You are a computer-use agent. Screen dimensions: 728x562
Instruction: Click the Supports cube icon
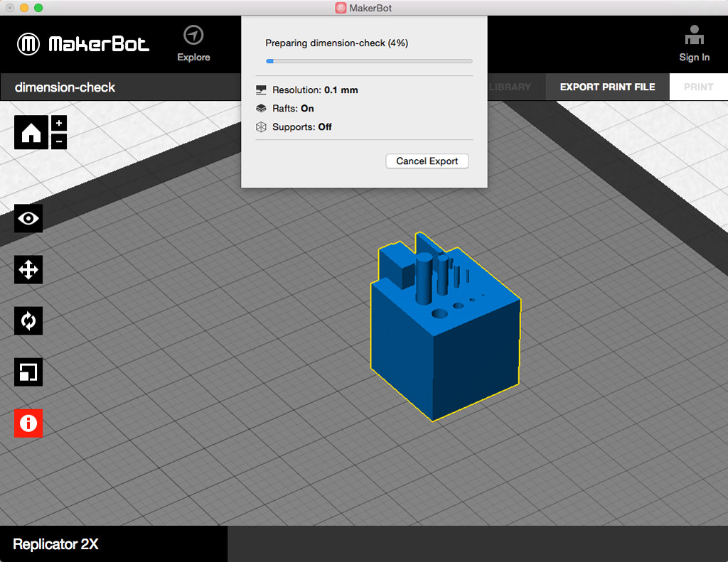261,126
